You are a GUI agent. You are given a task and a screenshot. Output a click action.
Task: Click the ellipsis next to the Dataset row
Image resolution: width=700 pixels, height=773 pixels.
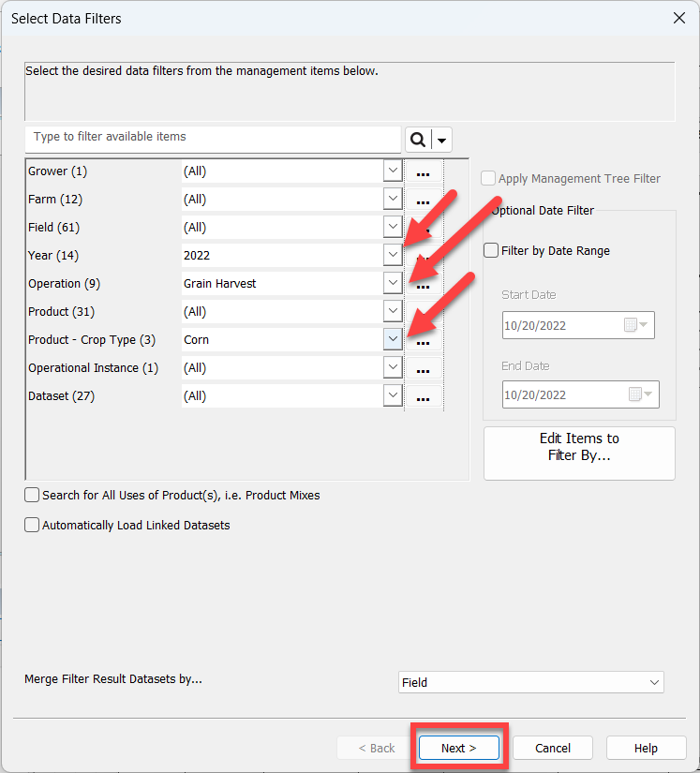click(x=423, y=395)
